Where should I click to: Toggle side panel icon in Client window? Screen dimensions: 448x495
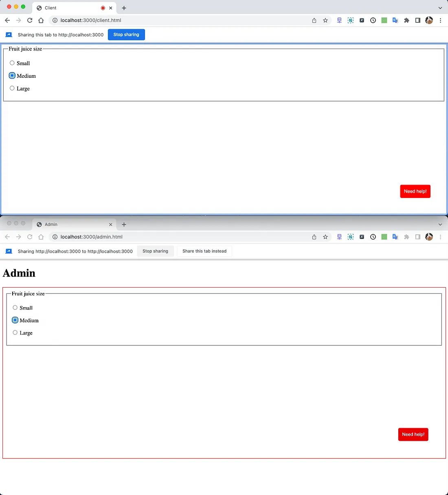417,20
